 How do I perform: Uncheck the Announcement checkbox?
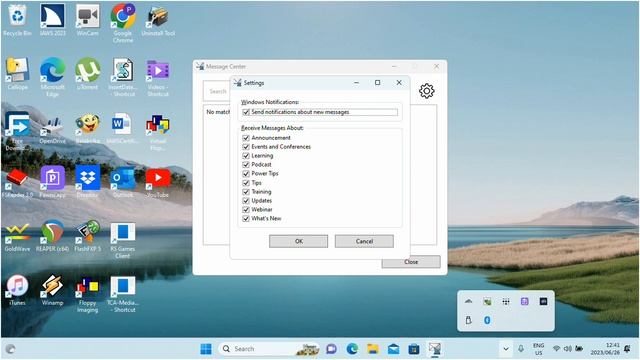246,138
